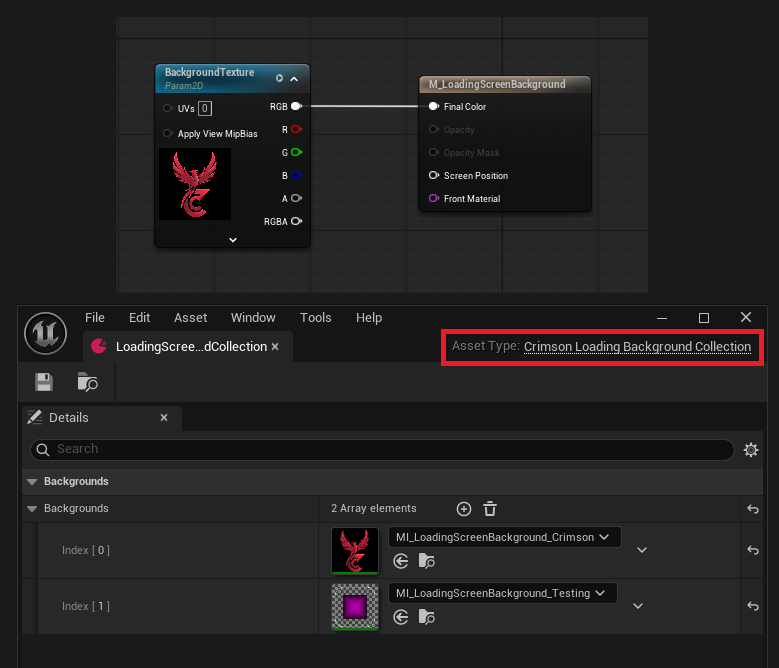Collapse BackgroundTexture node with up chevron
This screenshot has width=779, height=668.
[x=294, y=79]
